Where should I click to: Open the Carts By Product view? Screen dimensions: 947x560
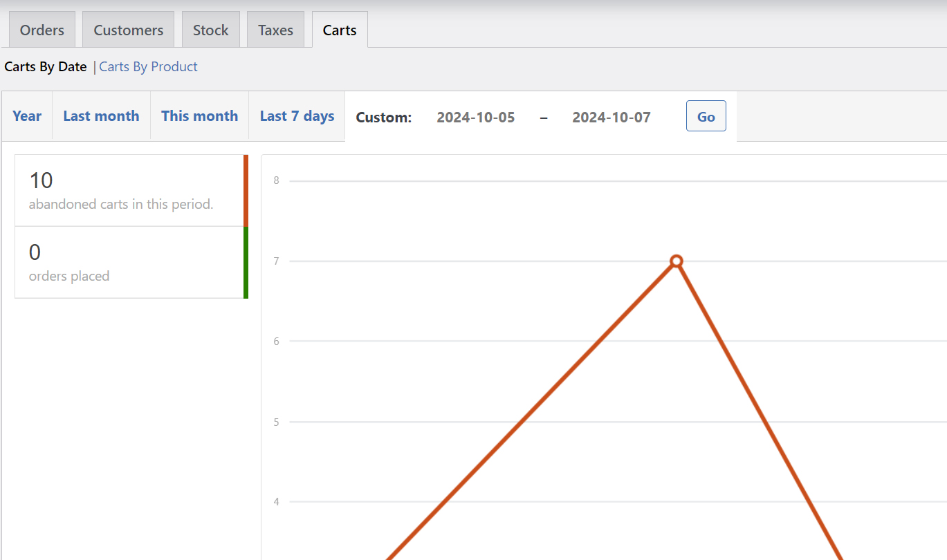click(x=148, y=66)
